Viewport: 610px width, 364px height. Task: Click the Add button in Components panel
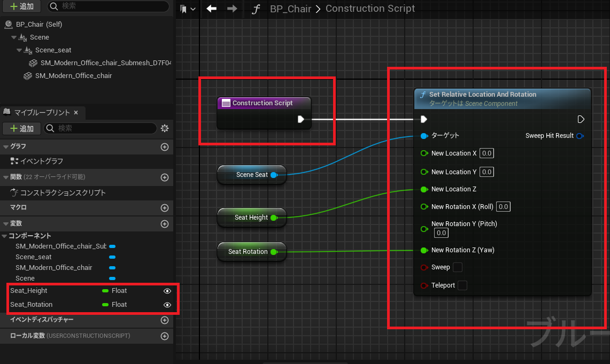coord(22,6)
